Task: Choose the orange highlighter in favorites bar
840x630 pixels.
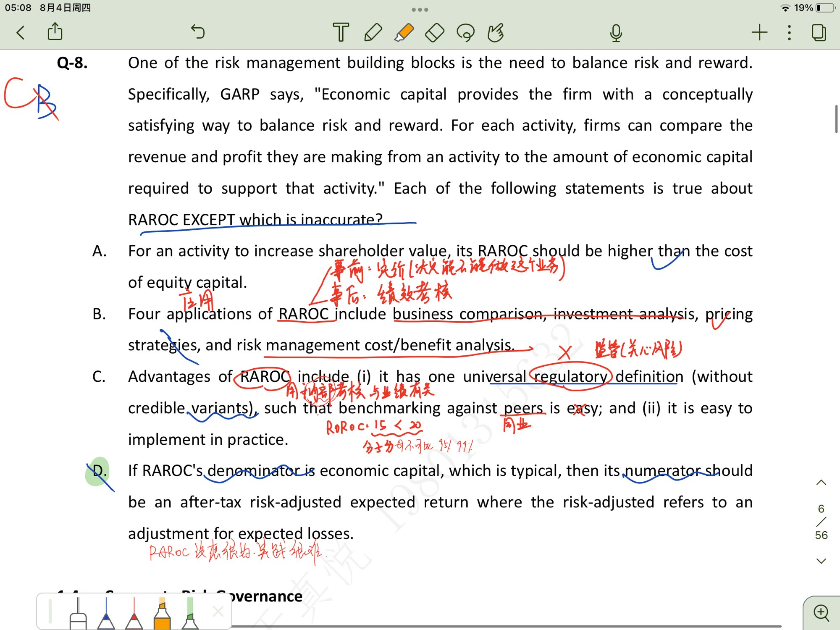Action: point(162,614)
